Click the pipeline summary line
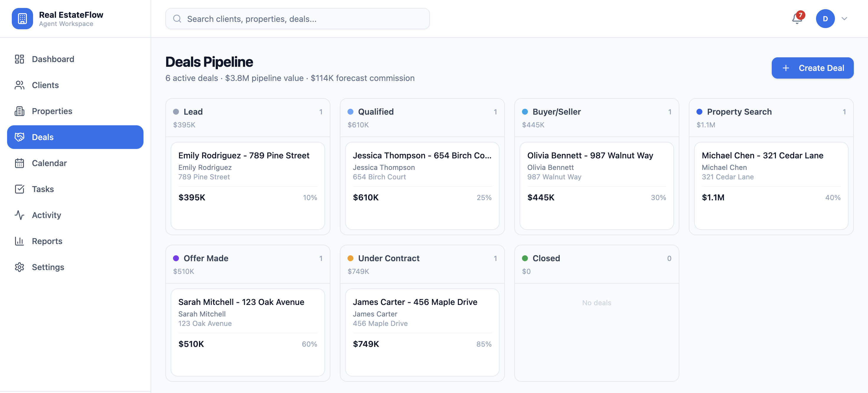The width and height of the screenshot is (868, 393). click(290, 78)
